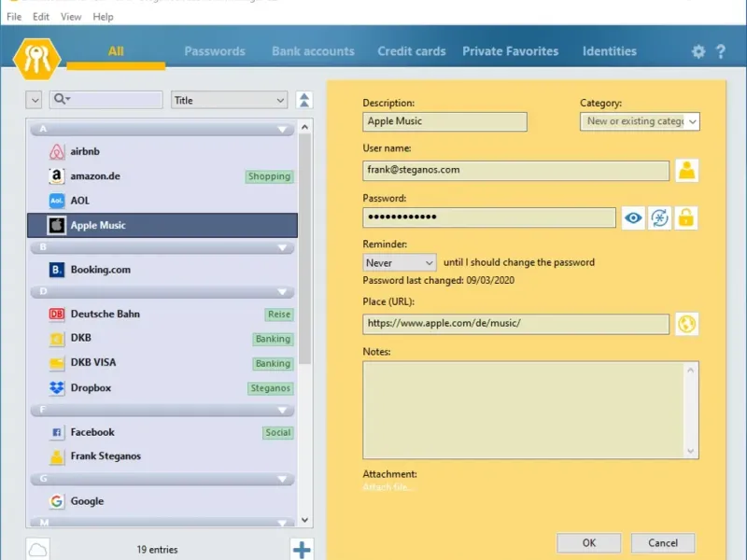
Task: Click the Frank Steganos identity icon
Action: click(x=57, y=456)
